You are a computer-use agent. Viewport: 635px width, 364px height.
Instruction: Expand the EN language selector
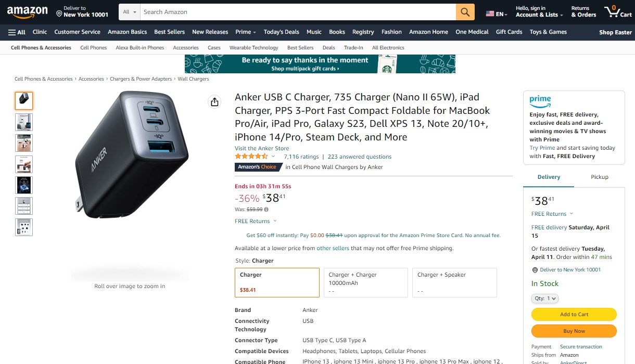pyautogui.click(x=497, y=14)
